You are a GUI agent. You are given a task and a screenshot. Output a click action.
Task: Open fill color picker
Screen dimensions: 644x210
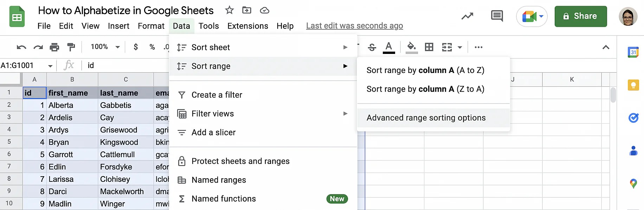tap(412, 47)
